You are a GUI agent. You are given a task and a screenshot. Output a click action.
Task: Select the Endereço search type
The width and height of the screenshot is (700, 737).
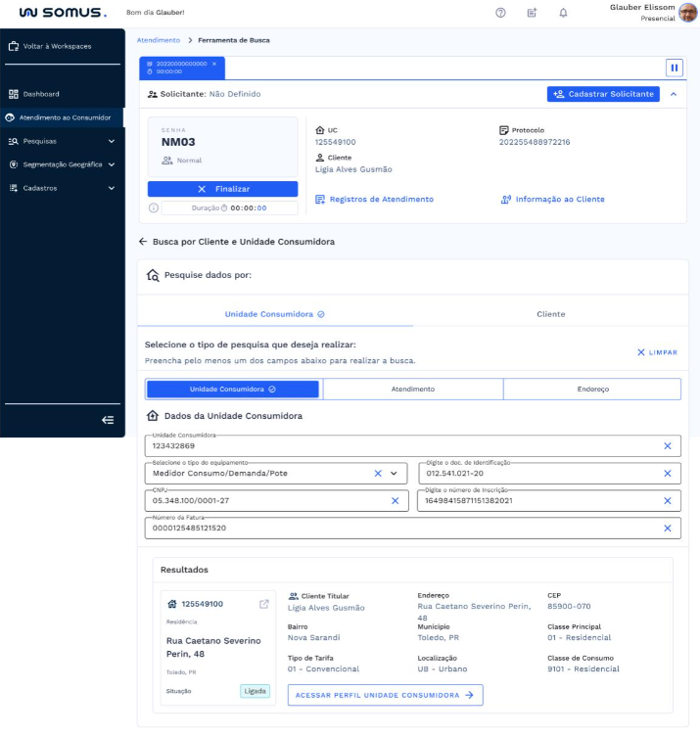(591, 389)
